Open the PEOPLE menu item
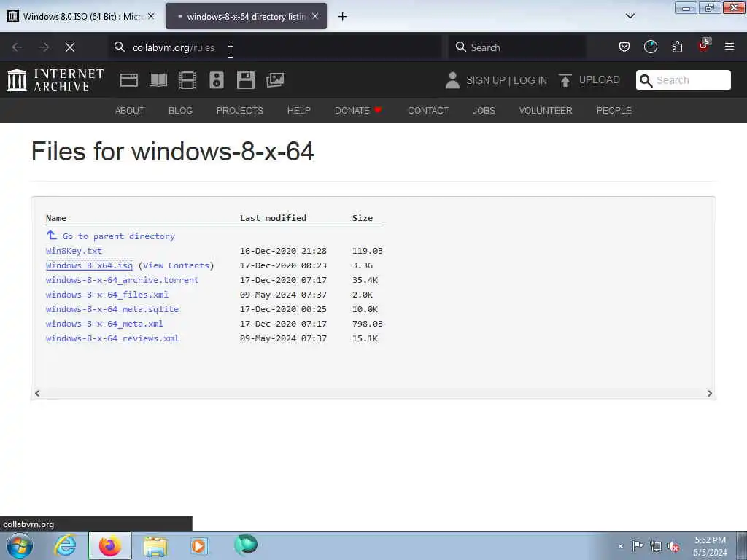 [x=614, y=111]
